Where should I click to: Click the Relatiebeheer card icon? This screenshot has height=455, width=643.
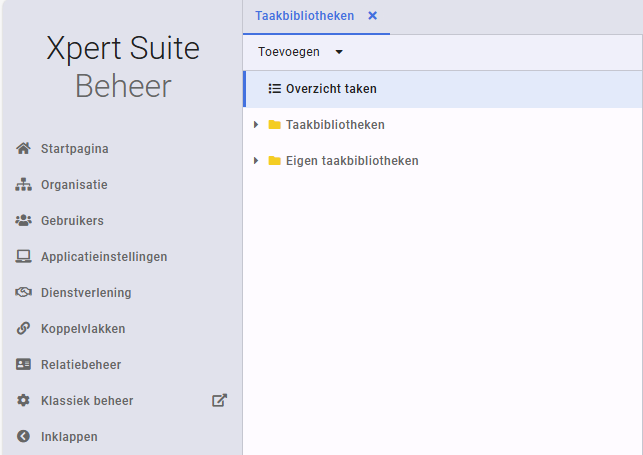(x=23, y=364)
